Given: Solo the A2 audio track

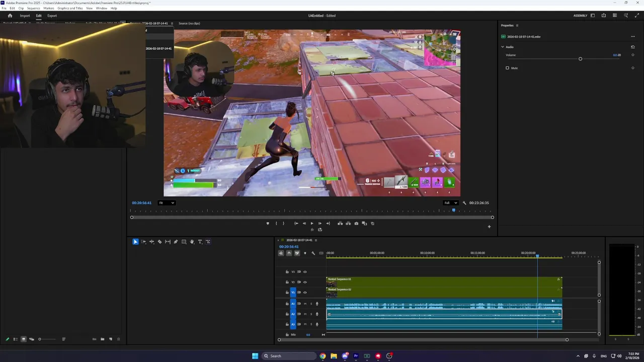Looking at the screenshot, I should tap(311, 314).
